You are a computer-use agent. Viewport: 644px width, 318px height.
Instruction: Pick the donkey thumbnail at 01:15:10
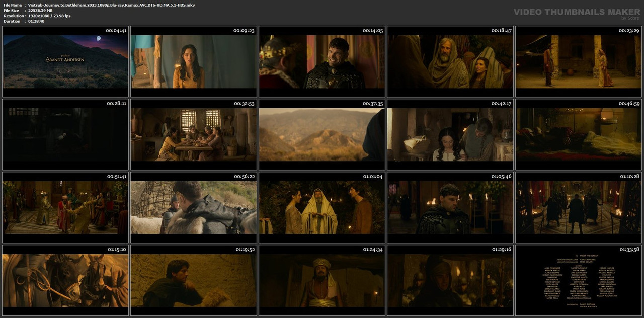point(65,280)
